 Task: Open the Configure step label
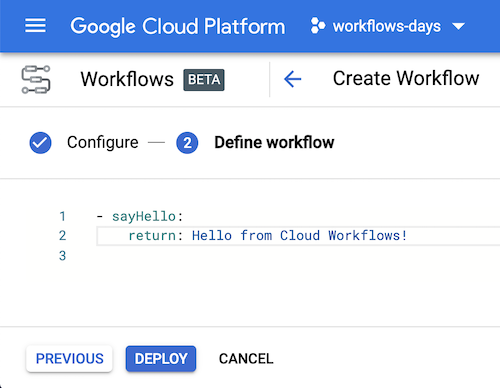(103, 143)
